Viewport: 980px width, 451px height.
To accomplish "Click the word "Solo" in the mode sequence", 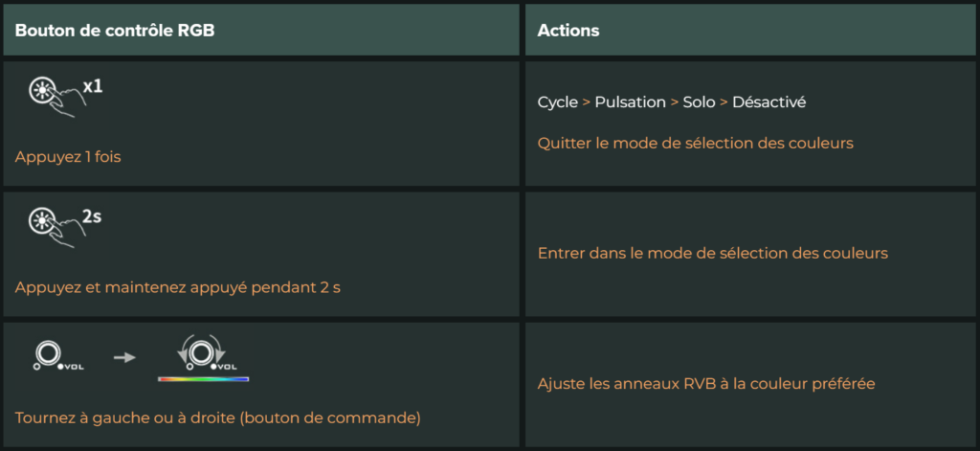I will (699, 102).
